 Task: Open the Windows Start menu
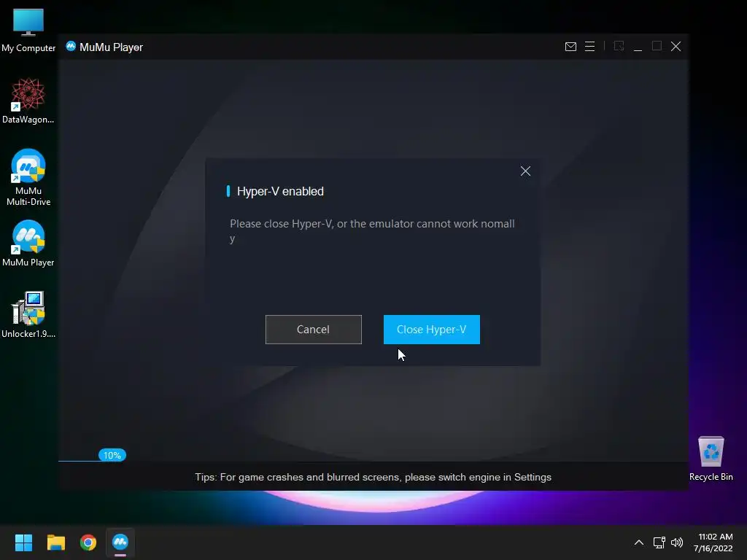pos(23,542)
